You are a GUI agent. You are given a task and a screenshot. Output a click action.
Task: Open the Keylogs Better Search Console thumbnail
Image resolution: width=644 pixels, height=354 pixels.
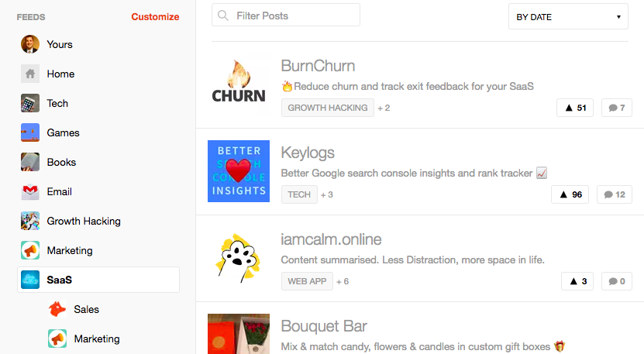(x=239, y=171)
